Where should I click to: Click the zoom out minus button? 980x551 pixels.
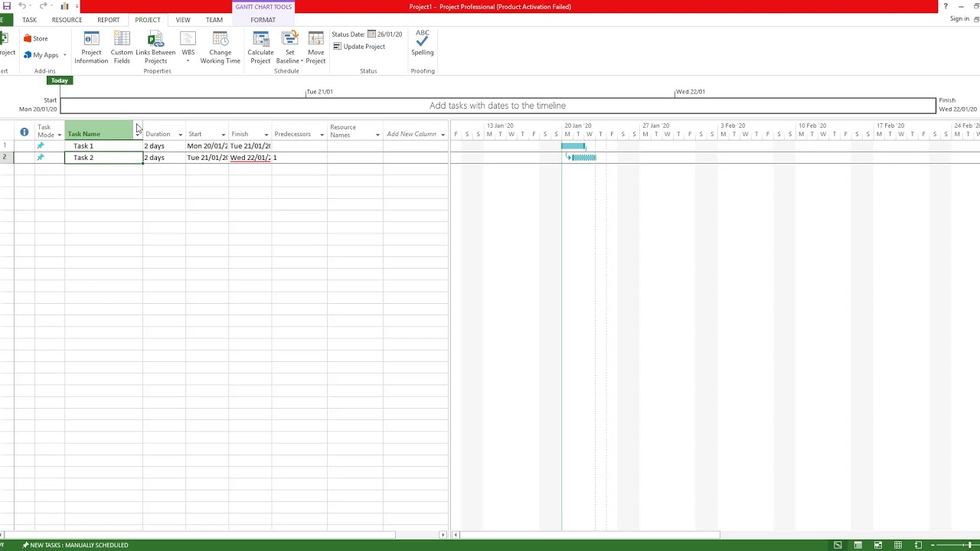[933, 545]
